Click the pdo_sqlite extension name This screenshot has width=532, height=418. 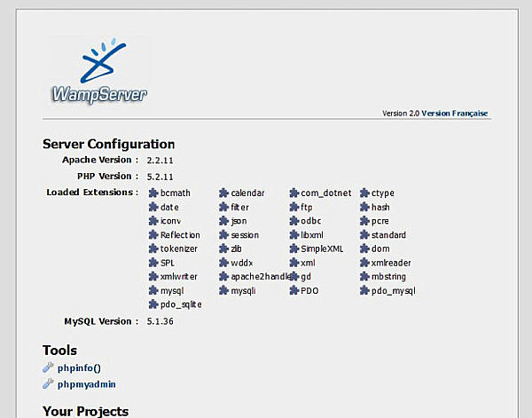tap(181, 304)
